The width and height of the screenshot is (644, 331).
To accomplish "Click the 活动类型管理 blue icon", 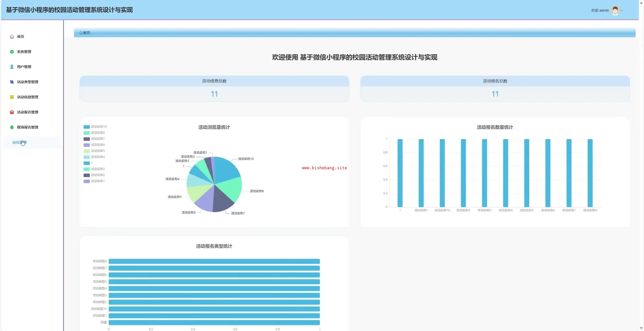I will [12, 82].
